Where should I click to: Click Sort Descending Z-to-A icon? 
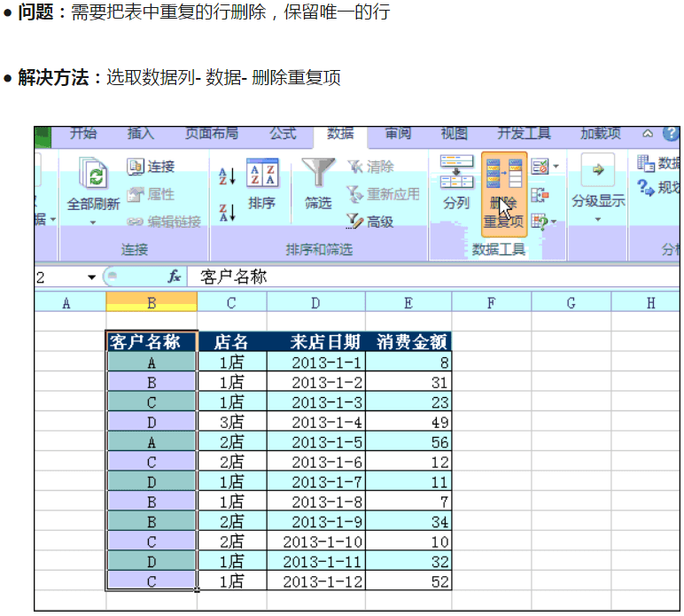pyautogui.click(x=227, y=213)
